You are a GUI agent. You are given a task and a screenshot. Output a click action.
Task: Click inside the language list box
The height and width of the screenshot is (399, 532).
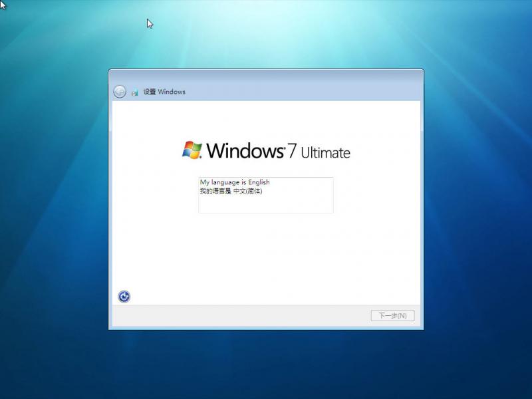coord(265,195)
